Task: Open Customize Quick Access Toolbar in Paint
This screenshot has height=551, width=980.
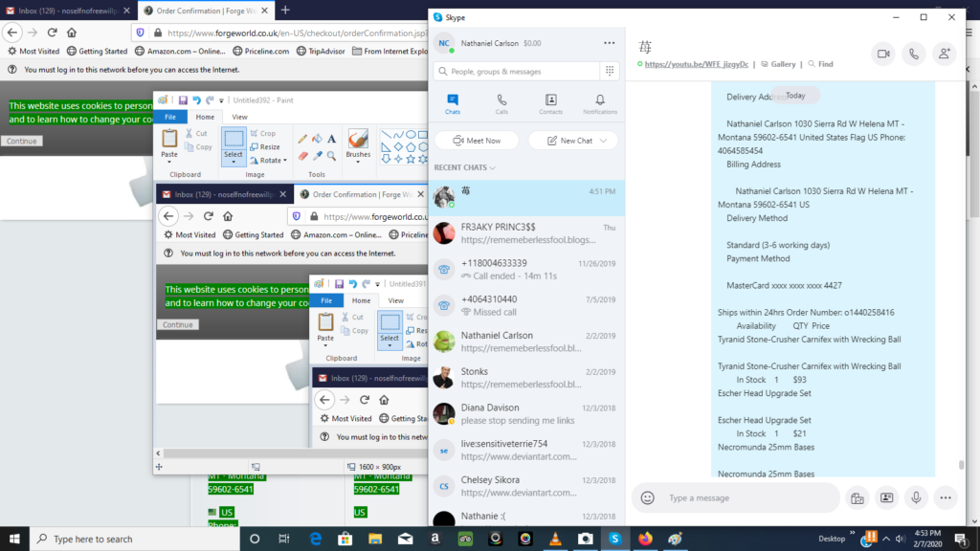Action: tap(222, 100)
